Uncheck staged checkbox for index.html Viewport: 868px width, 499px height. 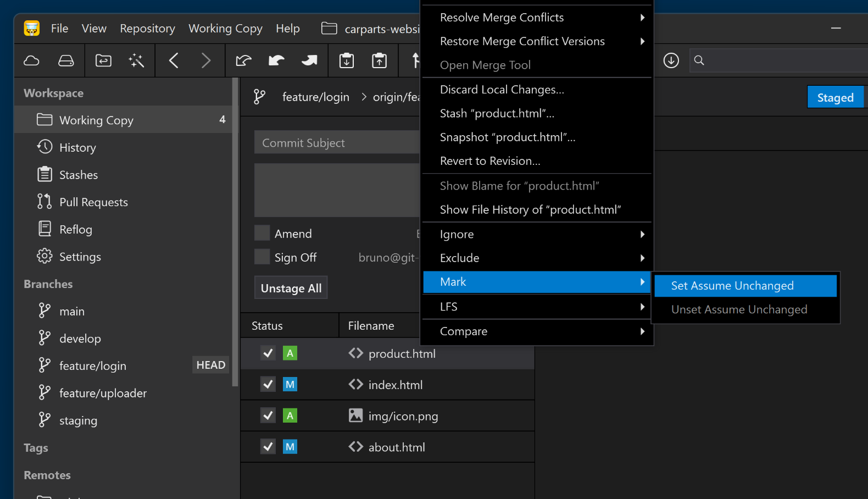tap(268, 384)
